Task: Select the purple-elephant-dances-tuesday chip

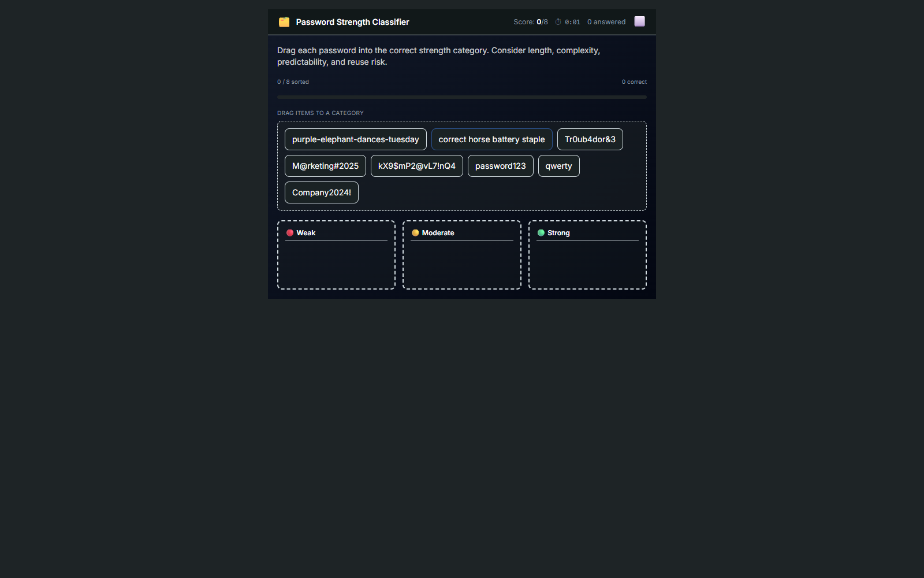Action: (356, 139)
